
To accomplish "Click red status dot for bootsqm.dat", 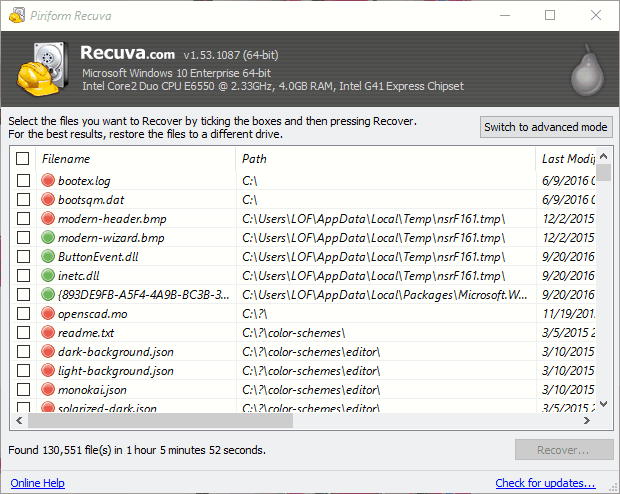I will (48, 199).
